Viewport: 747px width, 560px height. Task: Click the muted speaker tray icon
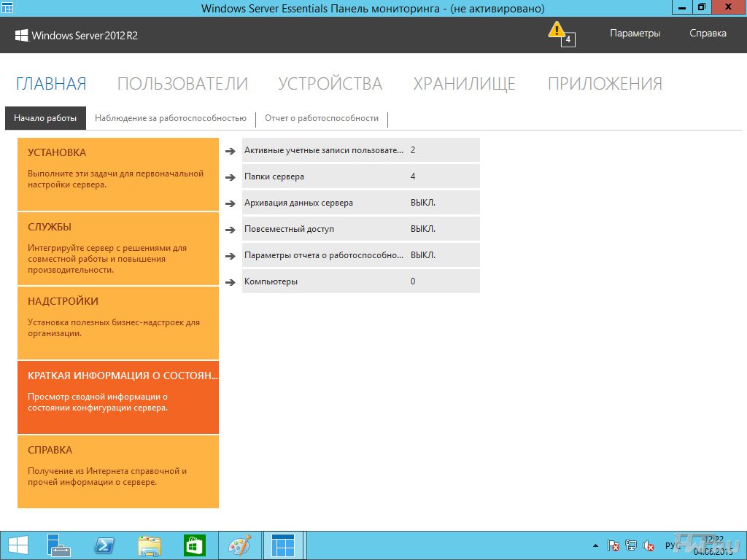(x=648, y=545)
